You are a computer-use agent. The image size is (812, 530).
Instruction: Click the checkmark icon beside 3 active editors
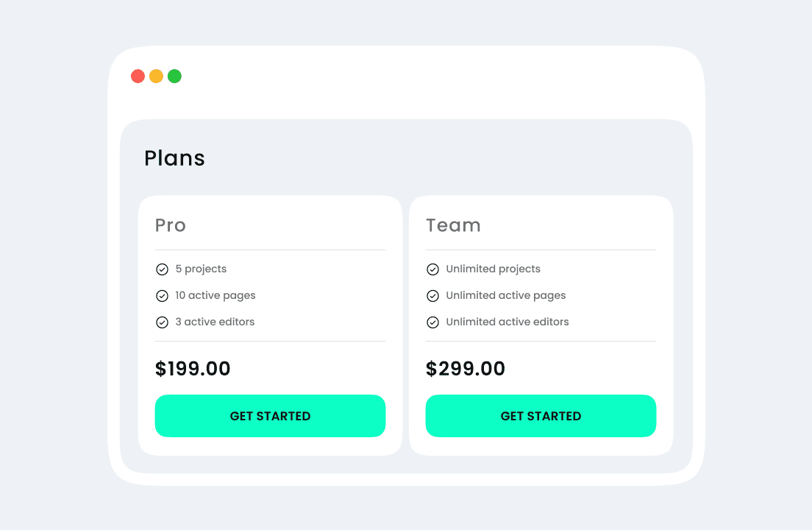click(x=162, y=322)
